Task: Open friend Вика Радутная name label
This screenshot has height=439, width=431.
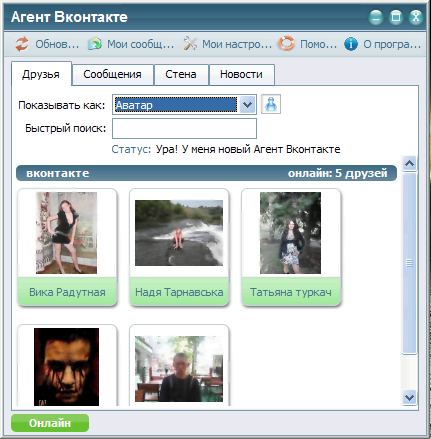Action: pyautogui.click(x=67, y=292)
